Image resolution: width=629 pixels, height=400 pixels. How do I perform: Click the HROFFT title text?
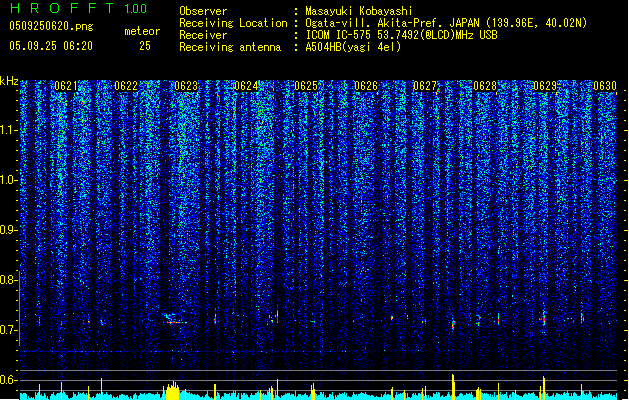62,8
